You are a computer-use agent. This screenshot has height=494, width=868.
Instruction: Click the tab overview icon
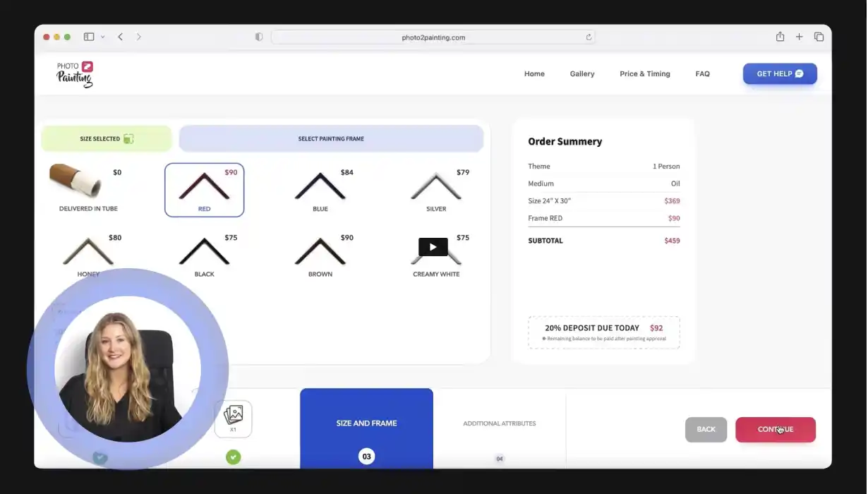(819, 37)
